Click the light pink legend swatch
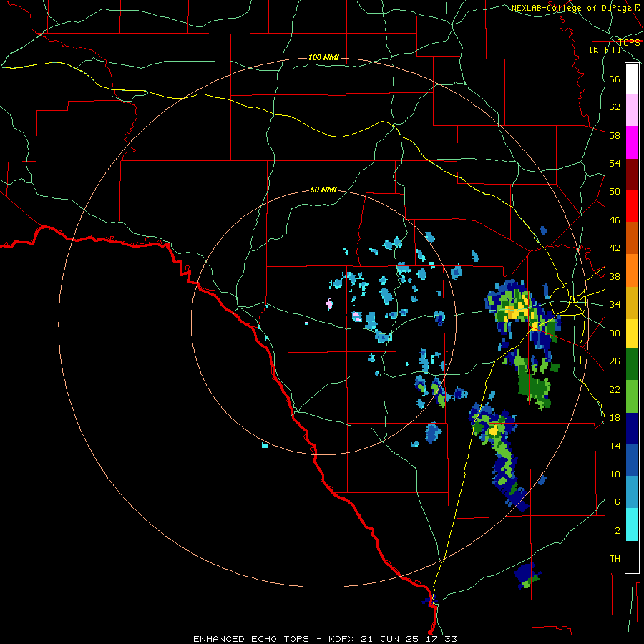 pos(632,109)
